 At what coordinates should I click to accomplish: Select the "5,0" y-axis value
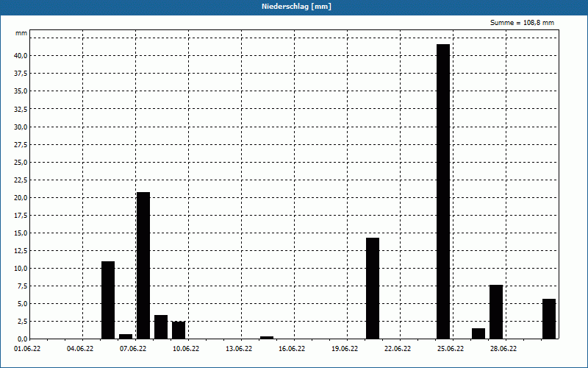click(22, 303)
